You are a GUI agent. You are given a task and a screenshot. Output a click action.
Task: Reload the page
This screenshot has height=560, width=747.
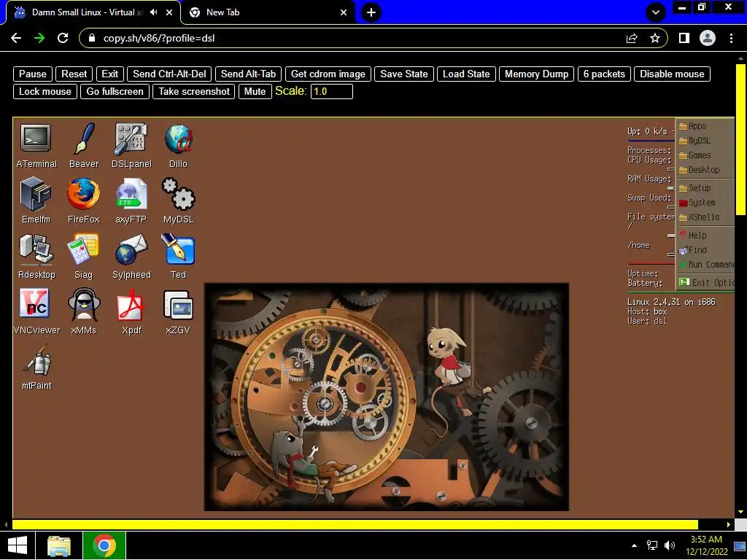63,38
